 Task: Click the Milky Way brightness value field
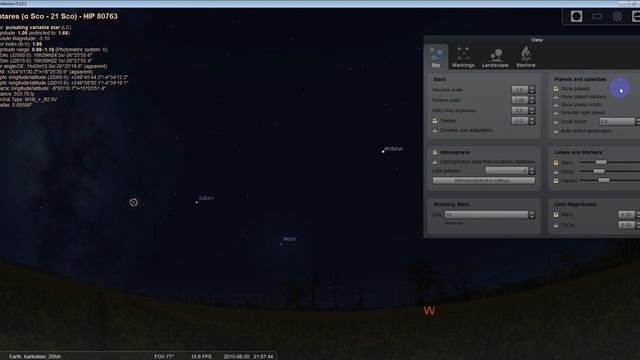(x=520, y=111)
